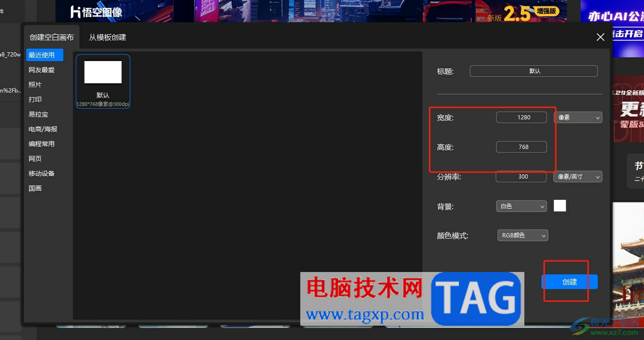Click the 悟空图像 logo in background window
This screenshot has height=340, width=644.
click(96, 12)
